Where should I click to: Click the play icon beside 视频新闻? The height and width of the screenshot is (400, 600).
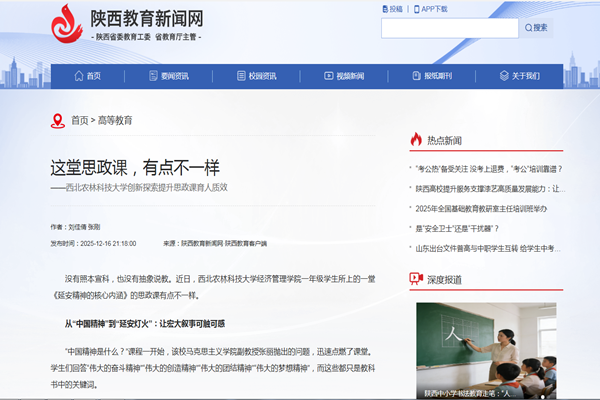[329, 76]
